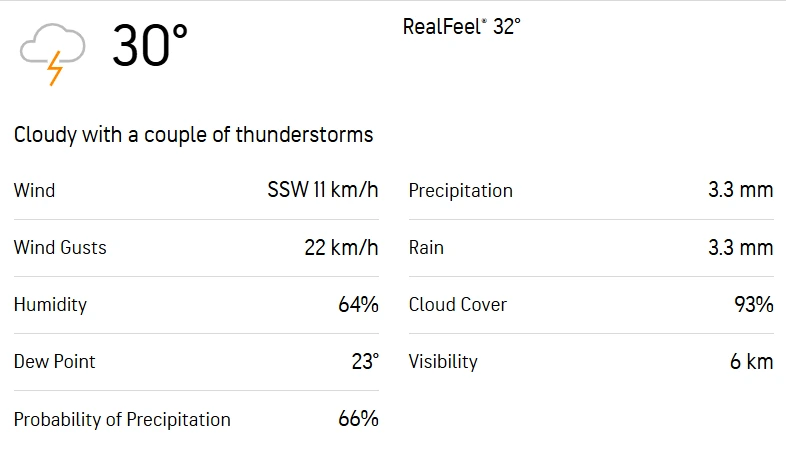Select the SSW 11 km/h wind value
Viewport: 786px width, 465px height.
pos(322,190)
